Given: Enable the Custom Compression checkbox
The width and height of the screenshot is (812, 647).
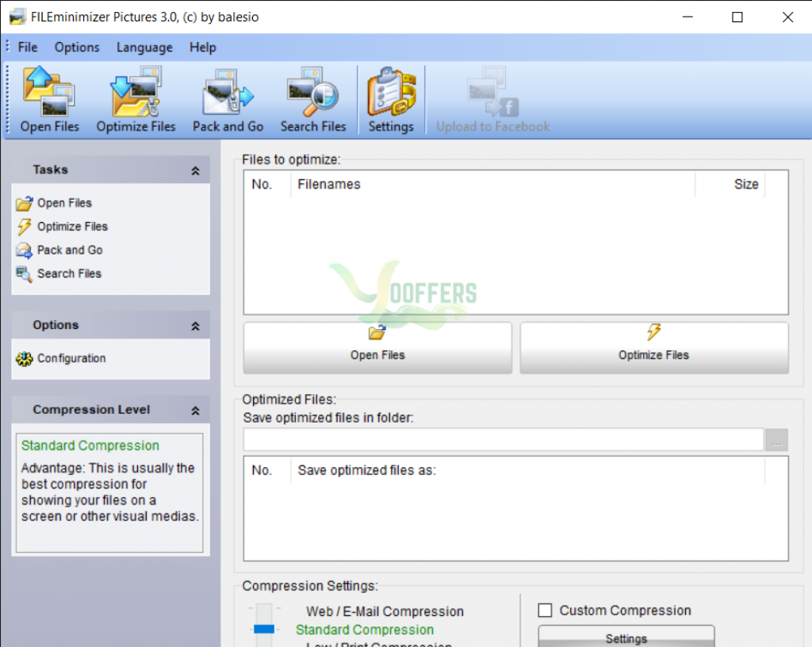Looking at the screenshot, I should coord(545,611).
